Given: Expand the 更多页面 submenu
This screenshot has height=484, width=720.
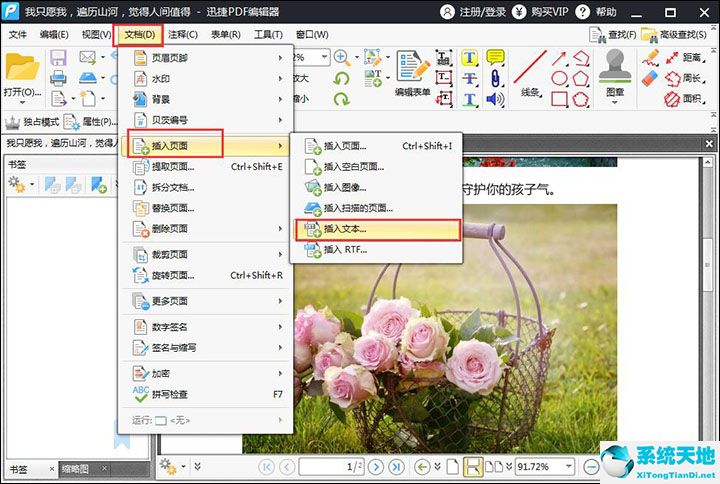Looking at the screenshot, I should pyautogui.click(x=206, y=301).
